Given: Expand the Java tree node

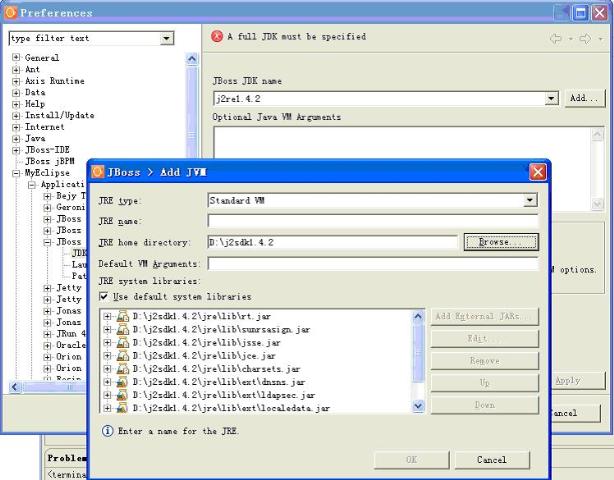Looking at the screenshot, I should 16,139.
